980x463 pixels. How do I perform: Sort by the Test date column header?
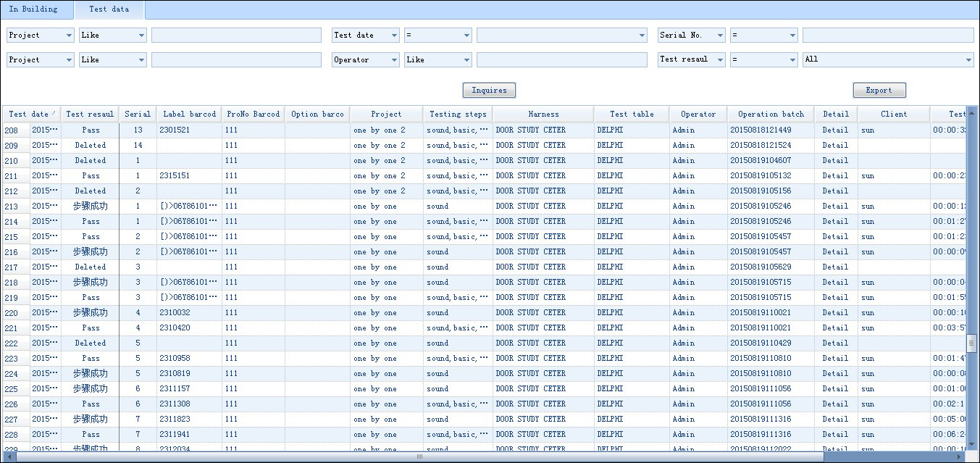click(32, 114)
